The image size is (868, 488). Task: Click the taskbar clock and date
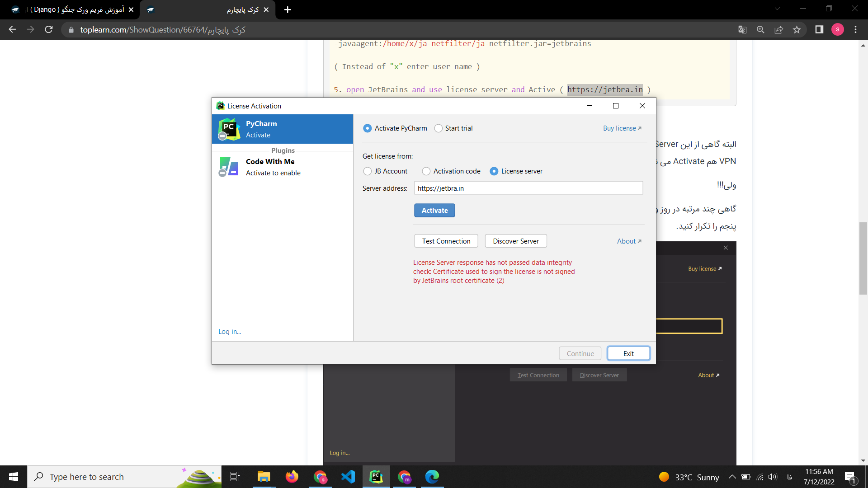click(x=819, y=477)
